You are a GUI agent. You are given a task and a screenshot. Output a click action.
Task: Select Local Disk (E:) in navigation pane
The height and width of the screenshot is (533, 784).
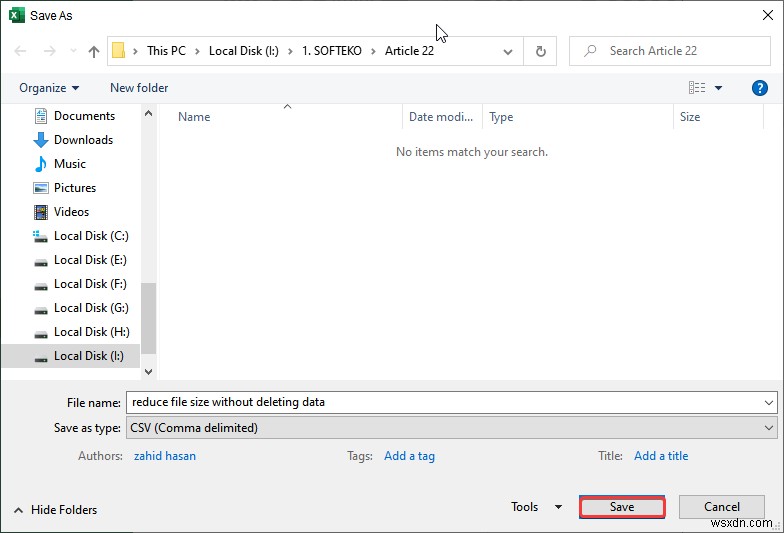tap(90, 260)
